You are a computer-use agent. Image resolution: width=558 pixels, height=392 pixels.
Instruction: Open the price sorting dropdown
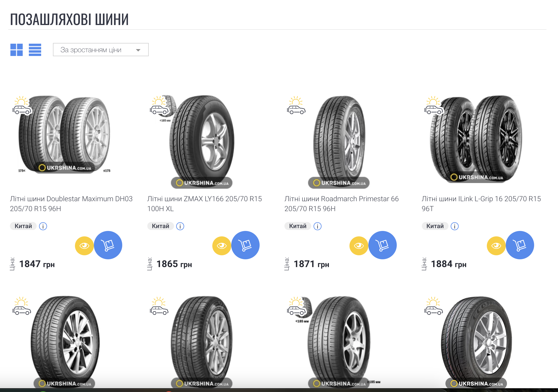point(101,50)
